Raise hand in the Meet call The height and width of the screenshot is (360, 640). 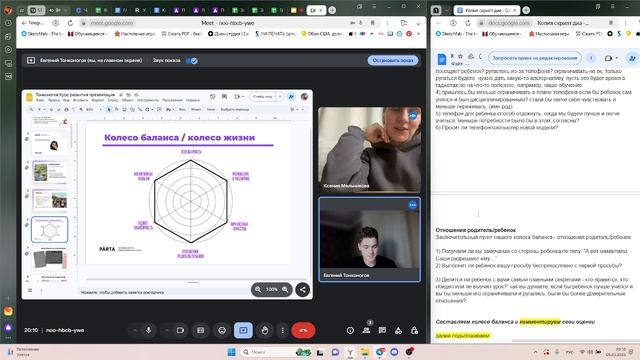264,330
